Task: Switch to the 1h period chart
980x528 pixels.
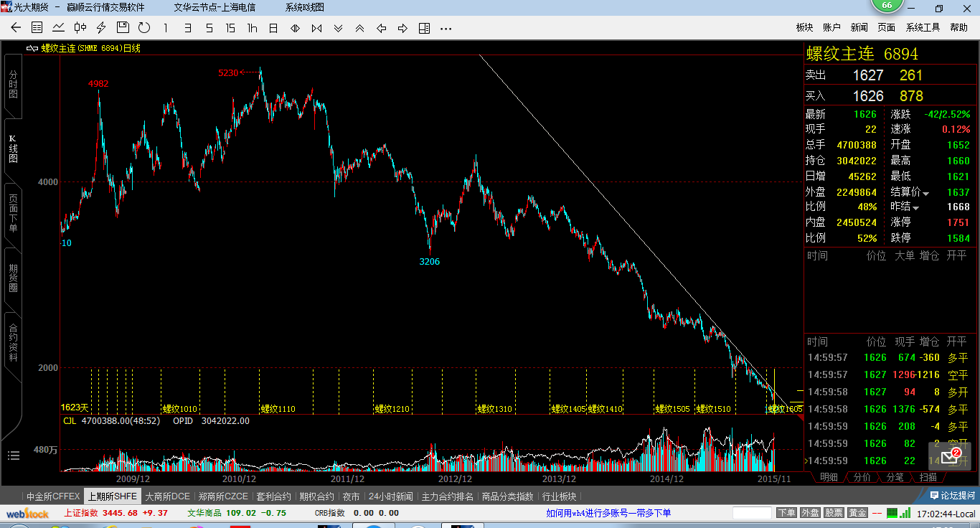Action: (x=252, y=28)
